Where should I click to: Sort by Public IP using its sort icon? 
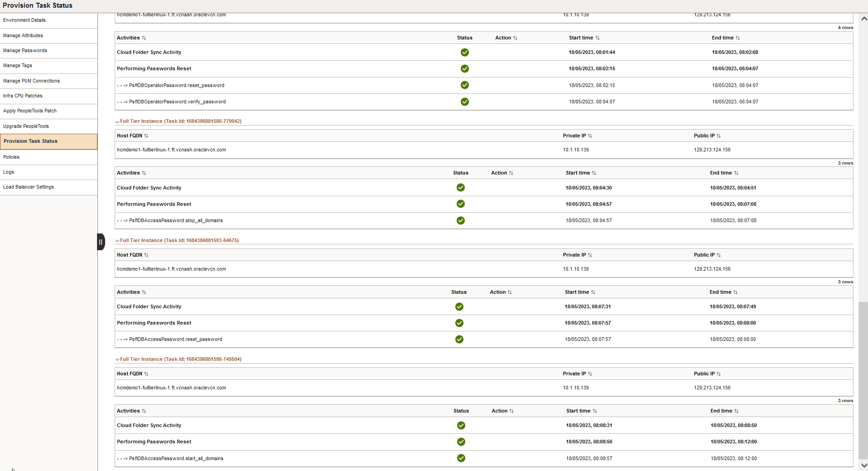pos(719,136)
